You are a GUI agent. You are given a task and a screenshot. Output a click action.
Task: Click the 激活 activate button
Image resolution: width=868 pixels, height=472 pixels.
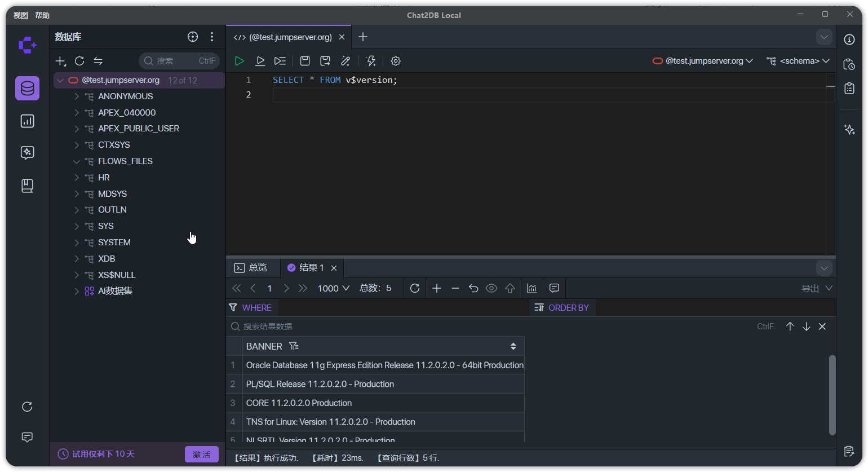pyautogui.click(x=201, y=454)
